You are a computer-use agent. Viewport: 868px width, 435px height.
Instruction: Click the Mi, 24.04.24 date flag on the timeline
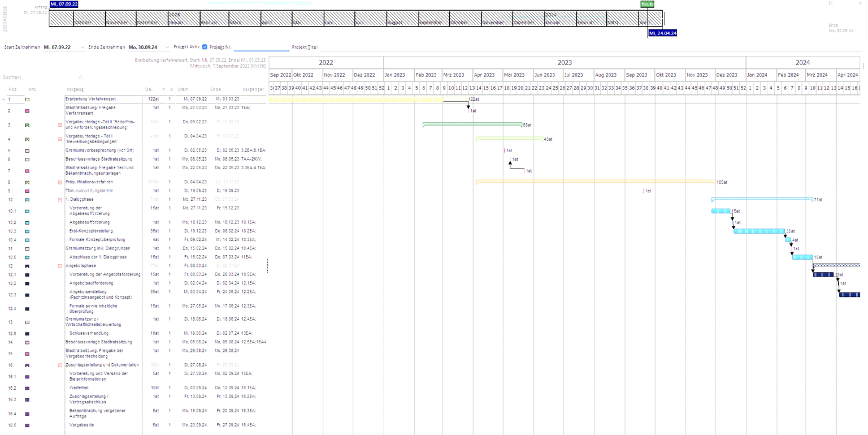pos(663,33)
